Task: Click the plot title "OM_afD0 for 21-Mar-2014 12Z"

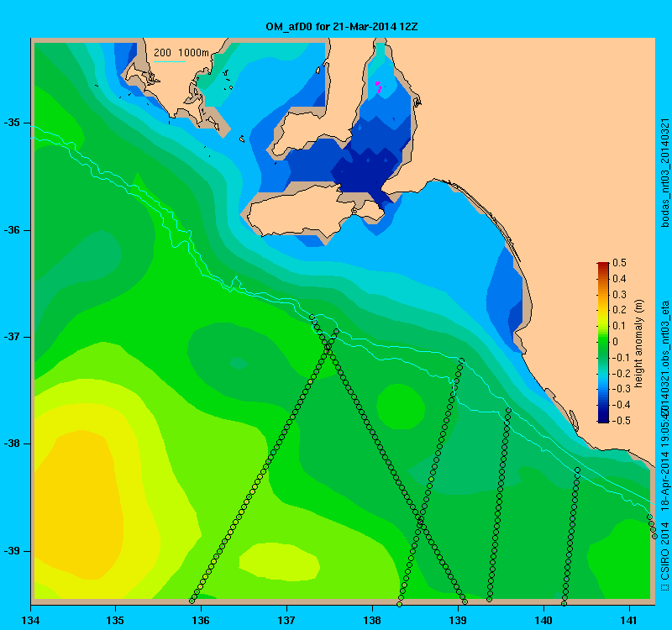Action: pyautogui.click(x=342, y=27)
